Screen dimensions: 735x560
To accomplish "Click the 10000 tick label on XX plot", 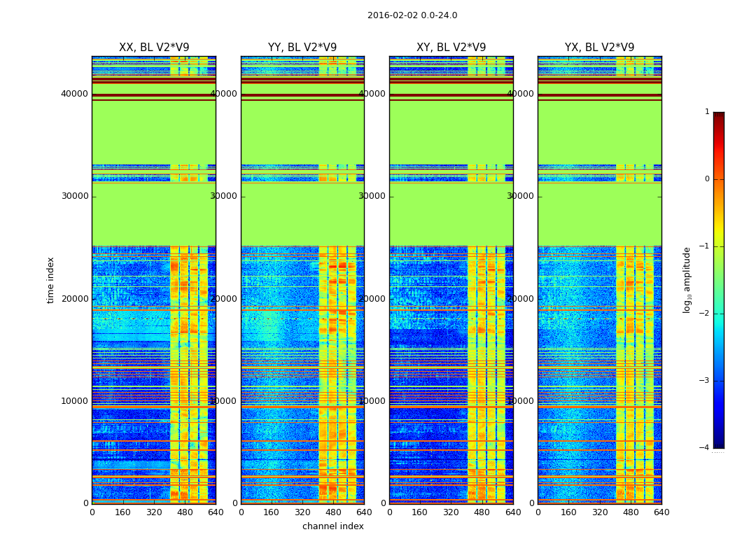I will click(x=74, y=401).
